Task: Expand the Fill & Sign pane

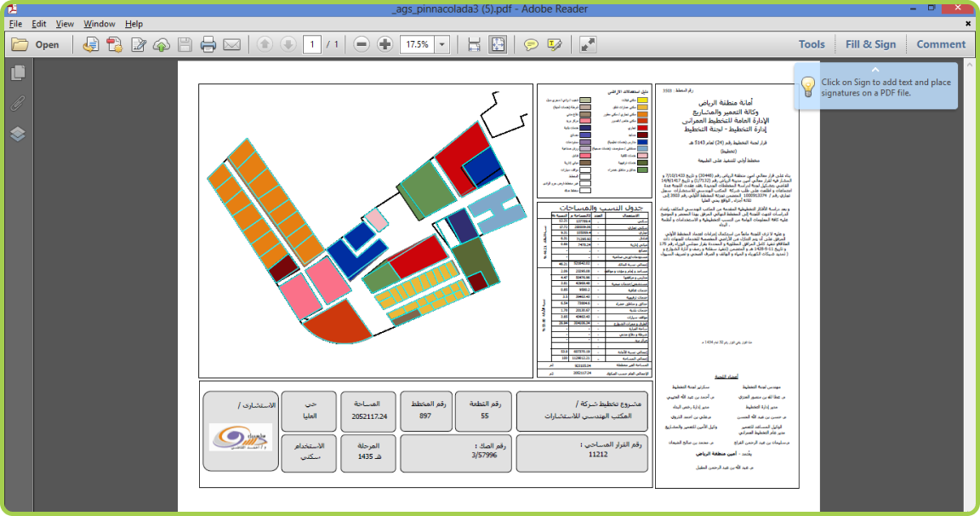Action: tap(870, 44)
